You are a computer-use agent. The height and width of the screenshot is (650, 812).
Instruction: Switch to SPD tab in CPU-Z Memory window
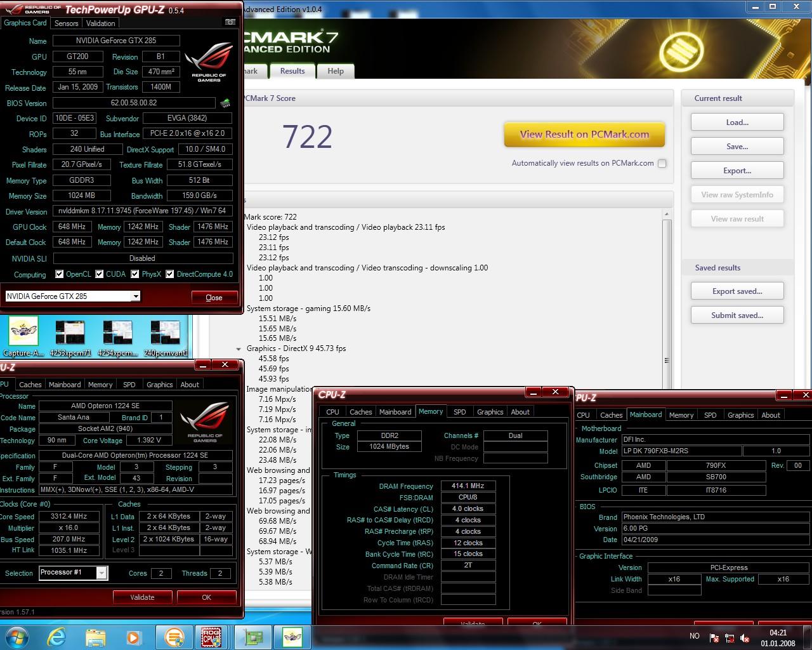460,412
